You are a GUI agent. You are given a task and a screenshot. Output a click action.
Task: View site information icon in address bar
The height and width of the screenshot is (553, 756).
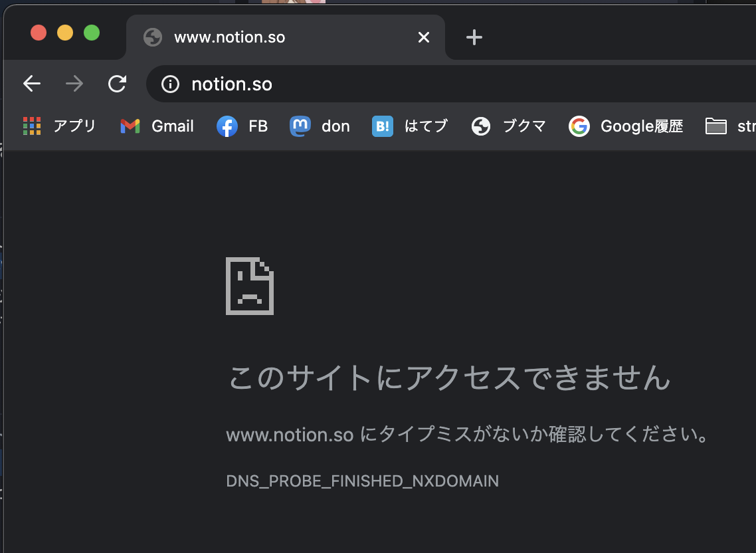[170, 84]
